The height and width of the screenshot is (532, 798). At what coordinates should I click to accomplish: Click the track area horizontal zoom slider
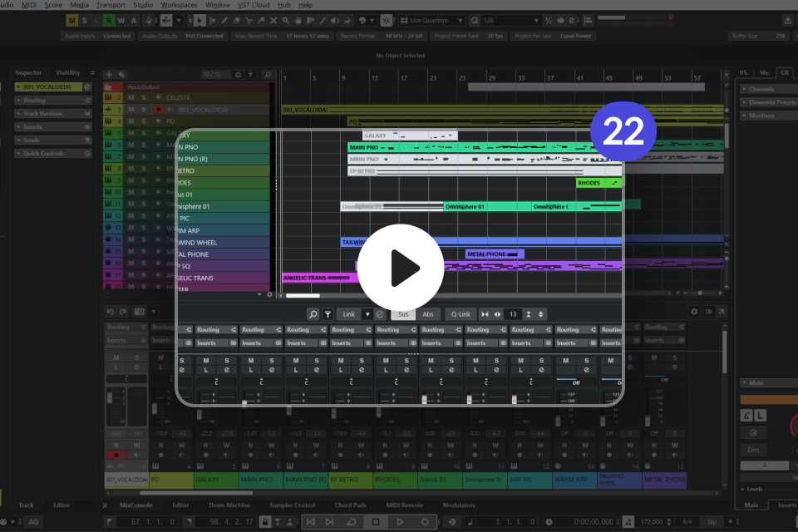(700, 293)
